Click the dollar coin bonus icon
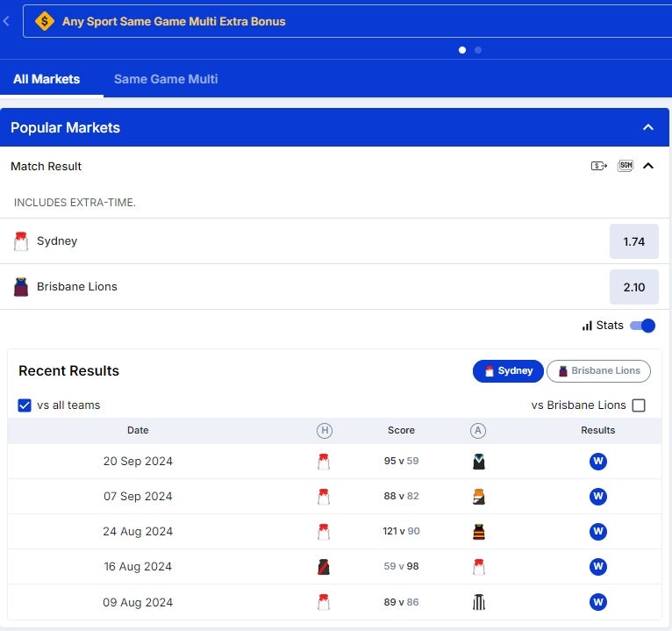 [45, 21]
